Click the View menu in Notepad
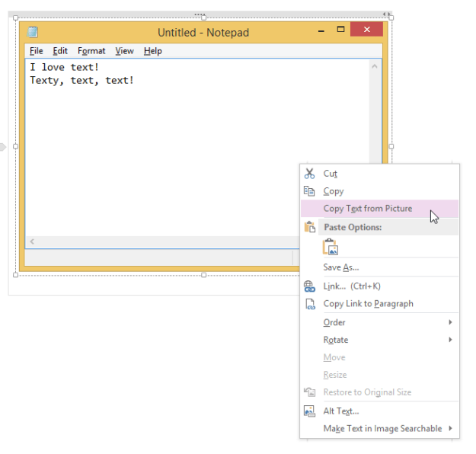Viewport: 476px width, 454px height. pos(124,51)
